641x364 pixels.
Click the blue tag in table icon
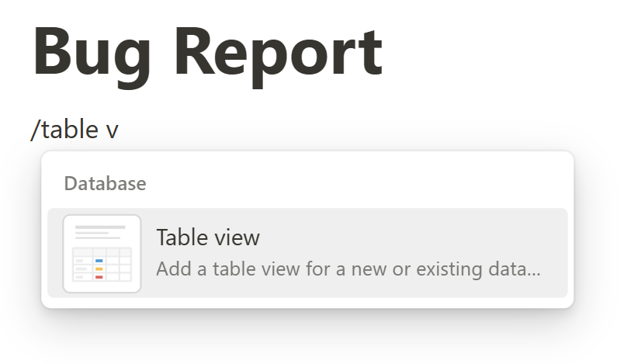pyautogui.click(x=99, y=260)
